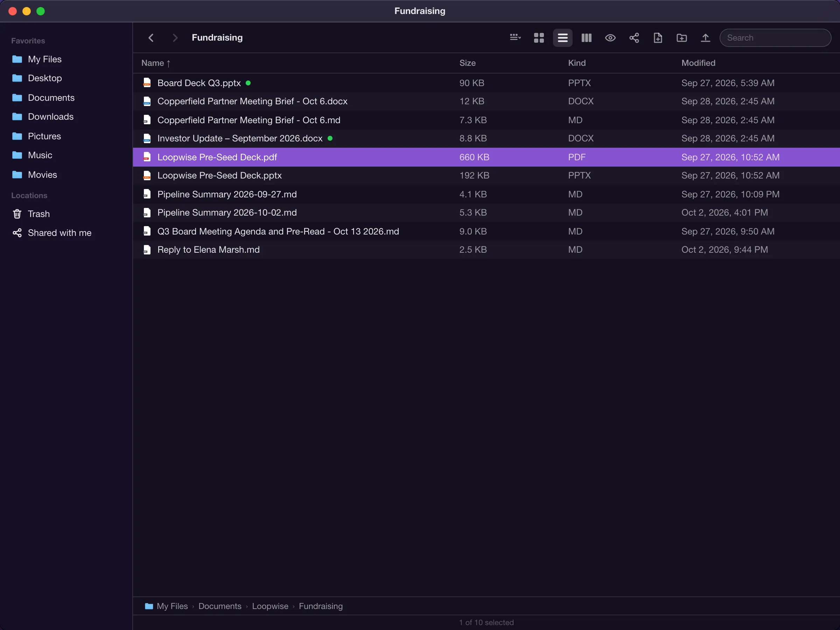Screen dimensions: 840x630
Task: Click the Music folder icon
Action: click(17, 155)
